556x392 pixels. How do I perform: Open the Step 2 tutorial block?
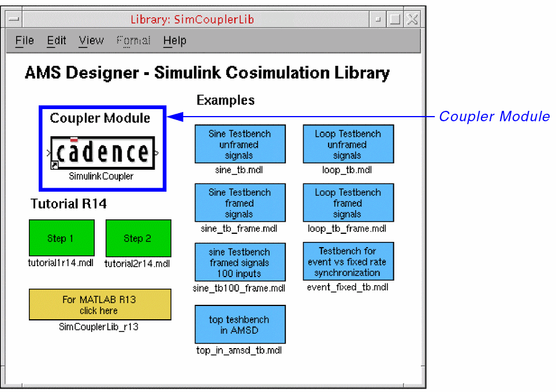[x=139, y=238]
